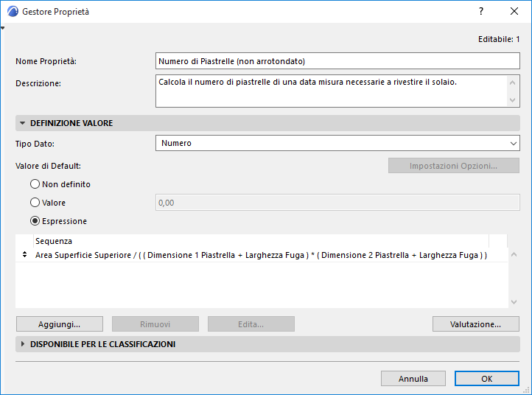The width and height of the screenshot is (532, 395).
Task: Collapse the DEFINIZIONE VALORE section
Action: pos(22,123)
